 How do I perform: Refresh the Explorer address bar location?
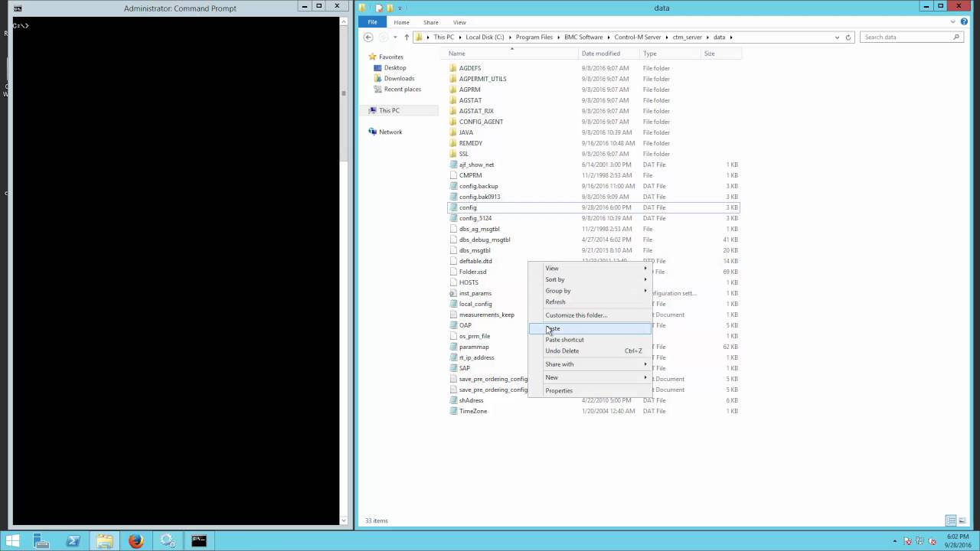pos(848,37)
